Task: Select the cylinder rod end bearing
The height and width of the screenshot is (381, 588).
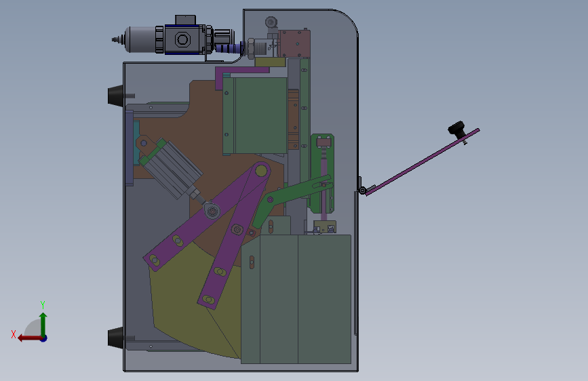Action: pos(212,211)
